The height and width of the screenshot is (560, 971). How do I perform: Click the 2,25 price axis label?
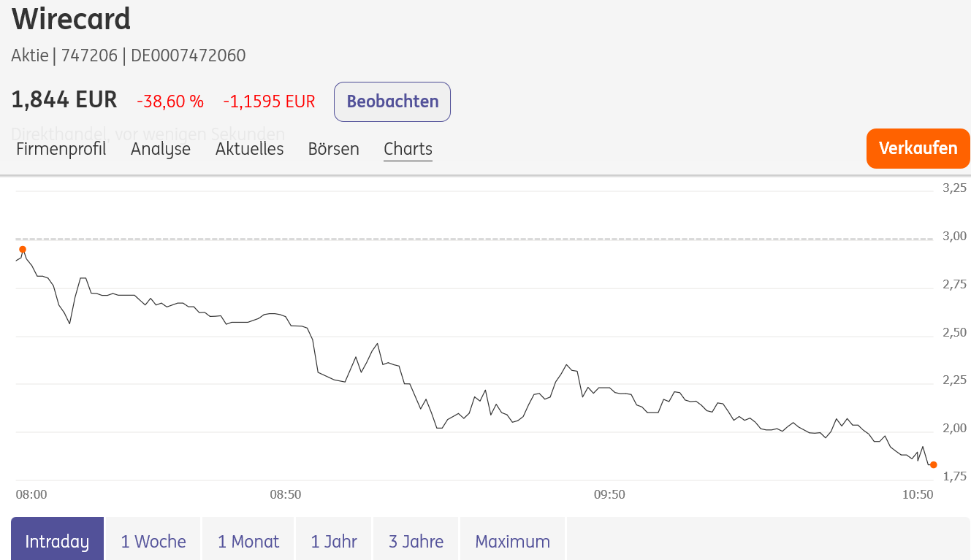955,380
